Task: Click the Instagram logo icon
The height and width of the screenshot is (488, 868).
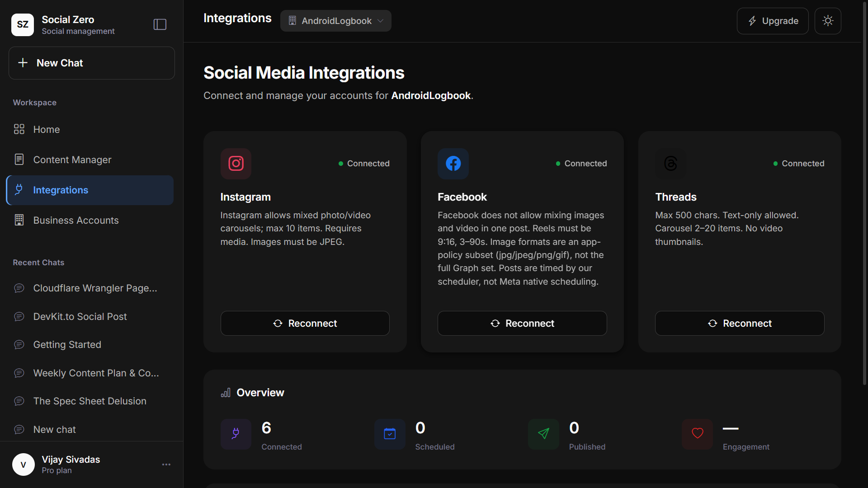Action: pos(236,164)
